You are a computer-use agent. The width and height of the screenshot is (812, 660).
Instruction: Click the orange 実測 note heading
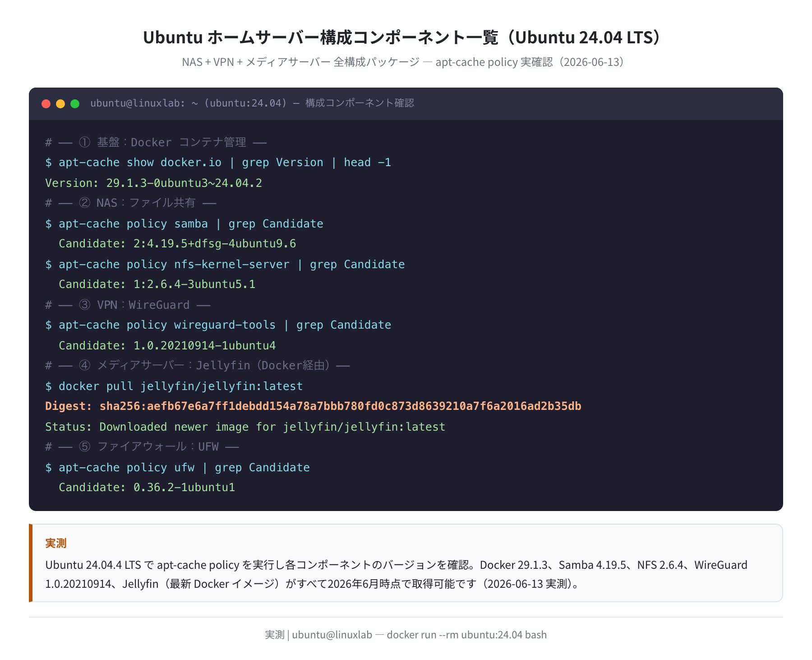click(56, 543)
